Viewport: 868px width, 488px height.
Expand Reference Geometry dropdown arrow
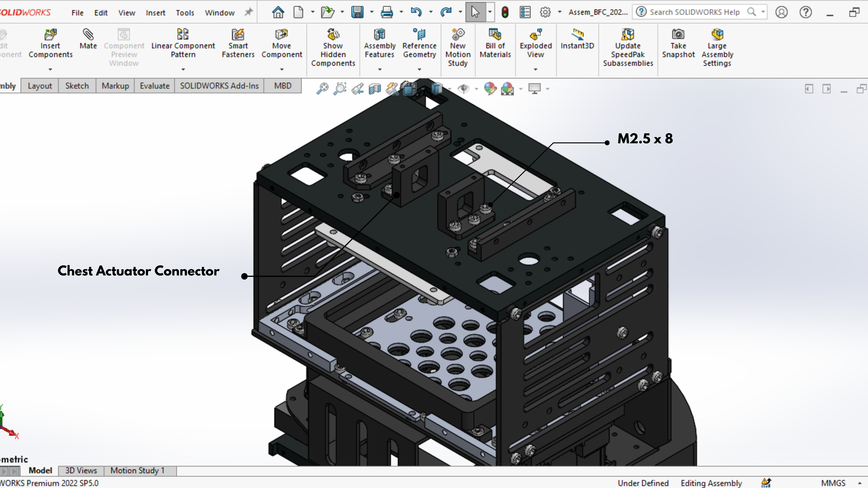tap(420, 69)
